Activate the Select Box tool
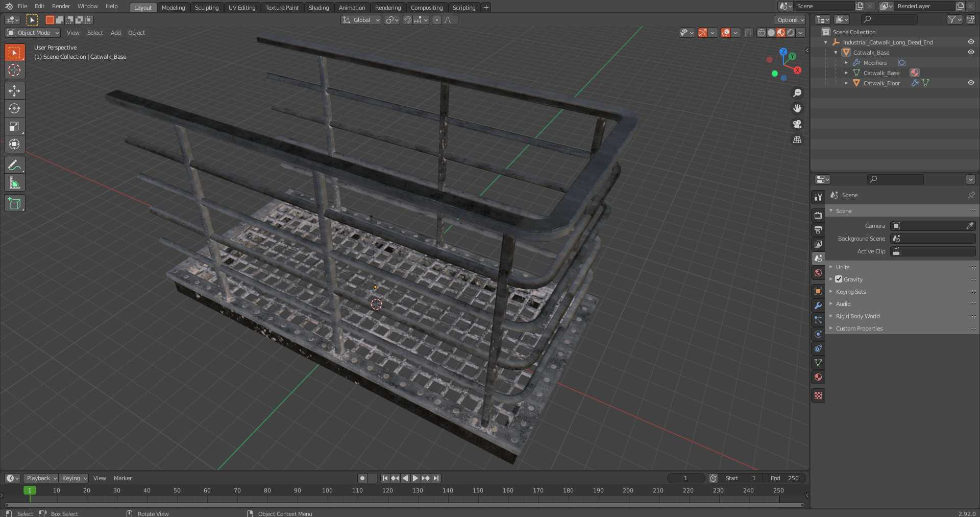 click(14, 52)
